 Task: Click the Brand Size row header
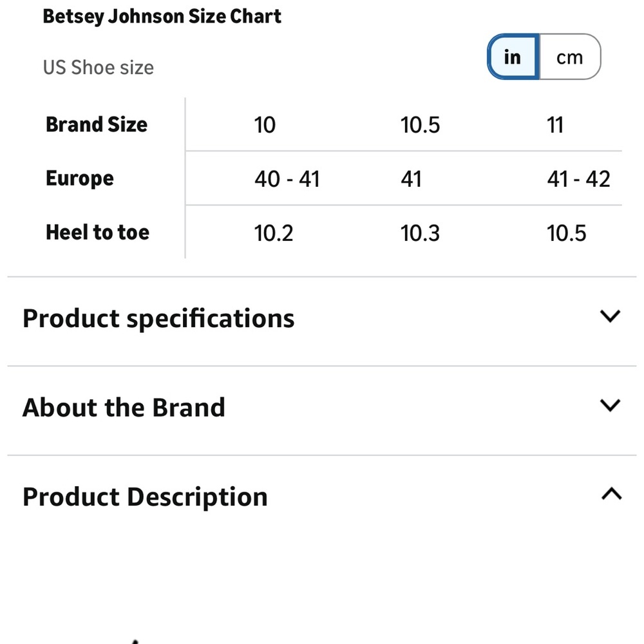pos(97,124)
